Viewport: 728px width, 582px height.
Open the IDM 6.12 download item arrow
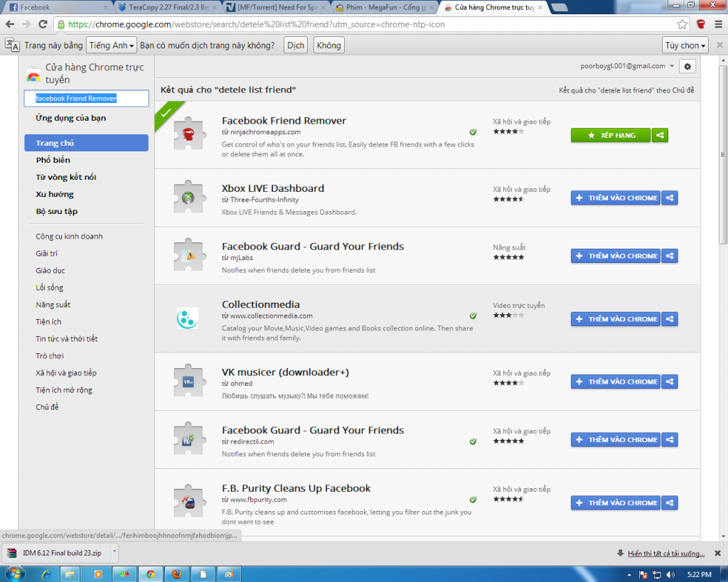pos(114,552)
